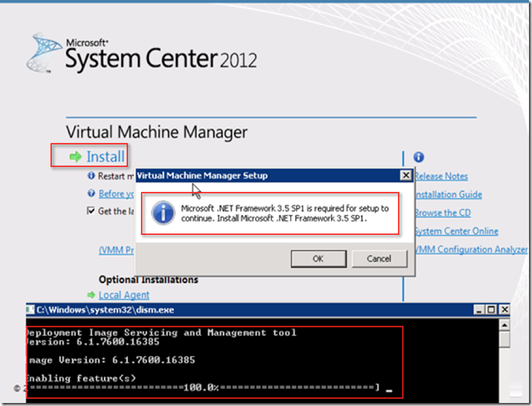Maximize the dism.exe console window
This screenshot has width=532, height=406.
491,310
